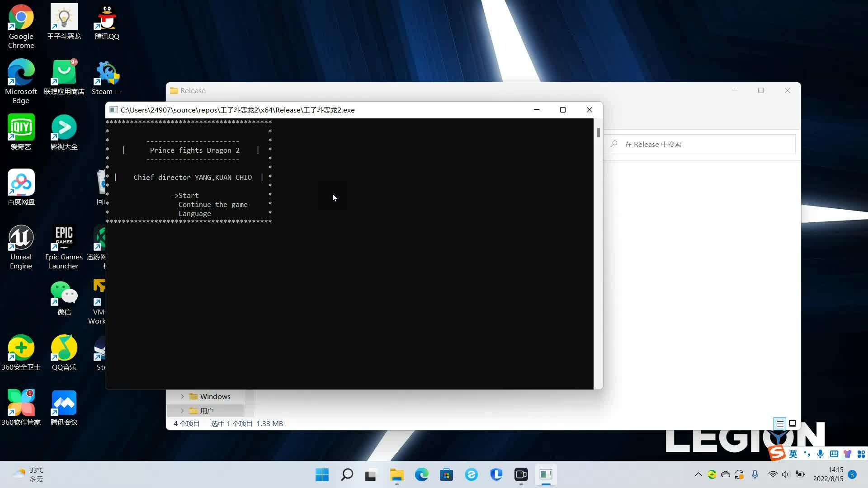Select the 用户 folder in navigation pane

click(x=207, y=411)
